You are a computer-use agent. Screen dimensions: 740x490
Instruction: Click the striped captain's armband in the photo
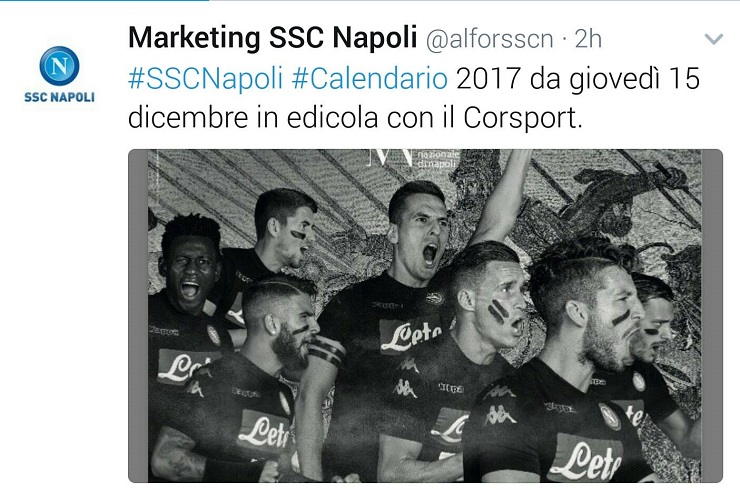click(x=326, y=350)
